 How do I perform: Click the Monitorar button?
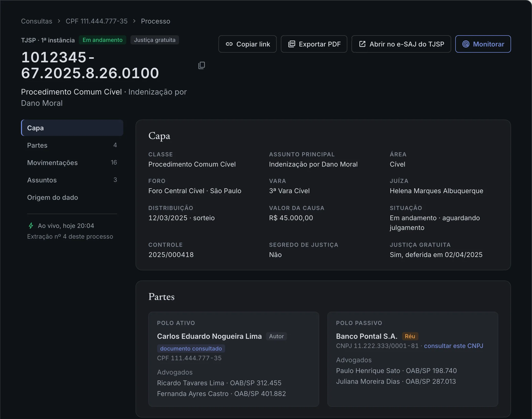point(483,44)
